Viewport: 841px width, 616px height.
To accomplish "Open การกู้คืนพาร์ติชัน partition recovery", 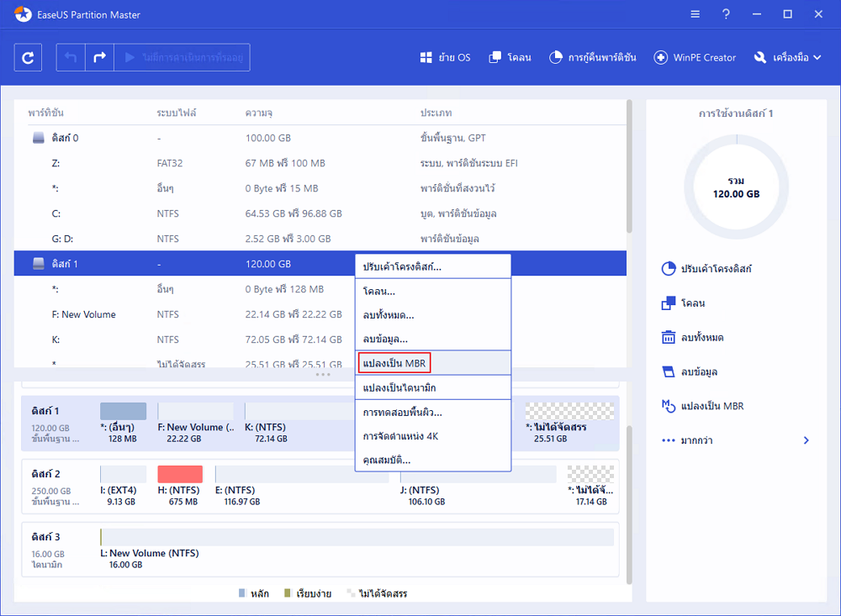I will point(593,57).
